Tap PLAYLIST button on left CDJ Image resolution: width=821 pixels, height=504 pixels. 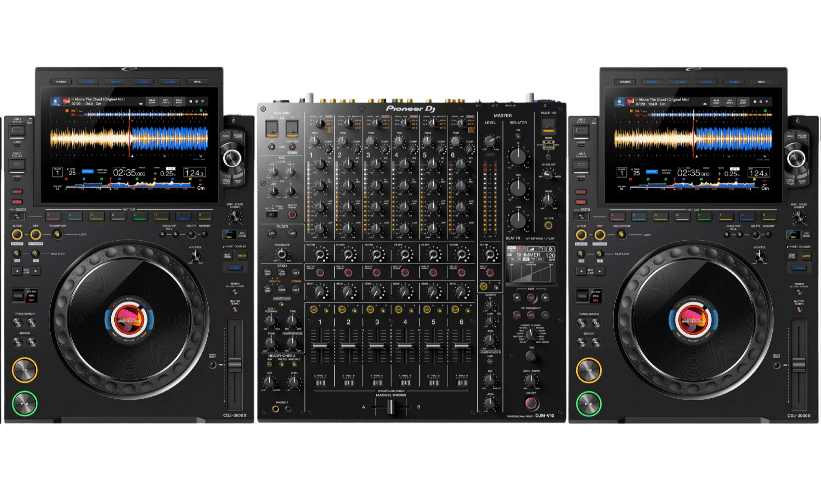point(143,82)
